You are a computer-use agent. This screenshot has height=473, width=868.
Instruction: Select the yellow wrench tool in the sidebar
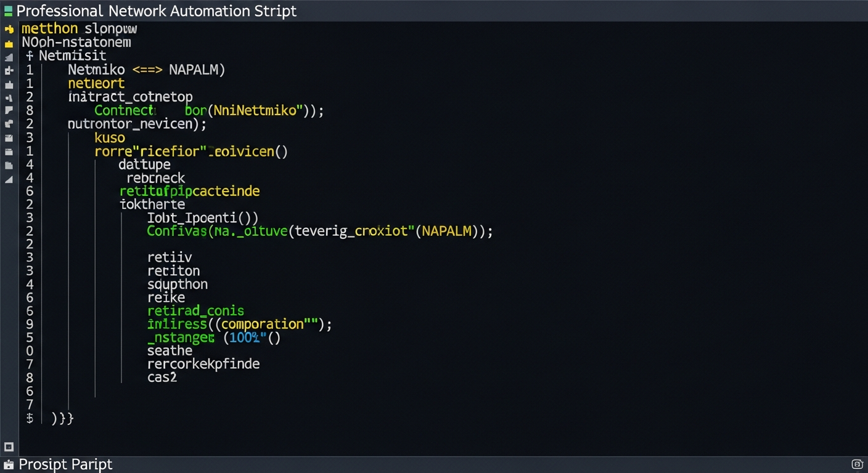pos(9,28)
